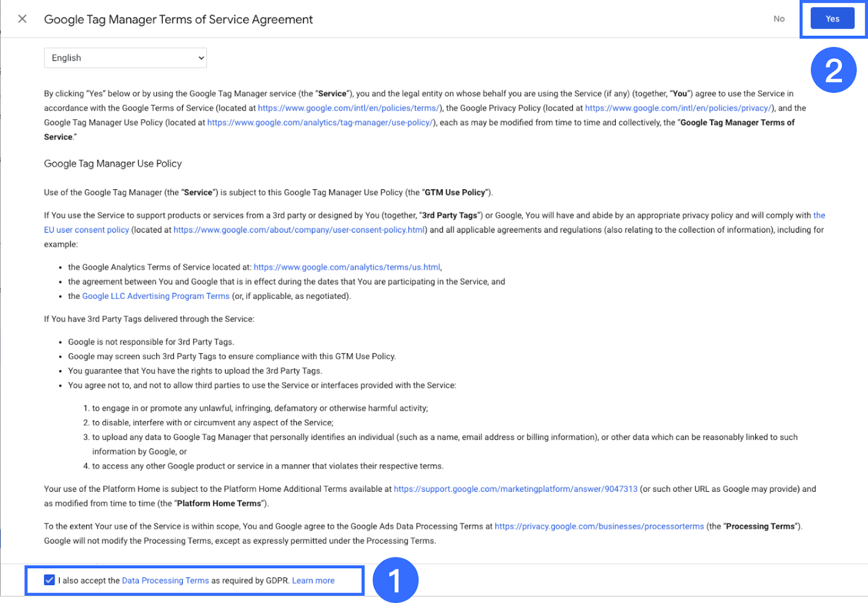Close the Terms of Service dialog
868x603 pixels.
click(22, 19)
